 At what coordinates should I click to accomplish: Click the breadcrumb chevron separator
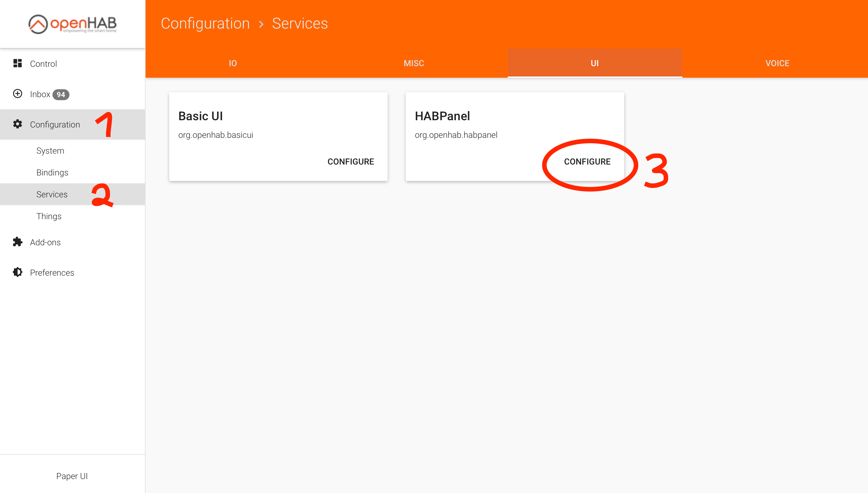(x=261, y=24)
